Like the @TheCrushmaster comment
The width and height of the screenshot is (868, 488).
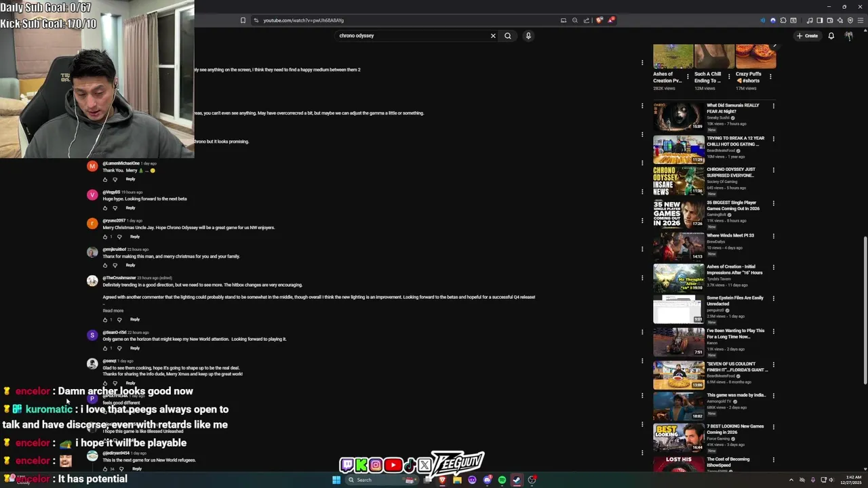coord(105,320)
